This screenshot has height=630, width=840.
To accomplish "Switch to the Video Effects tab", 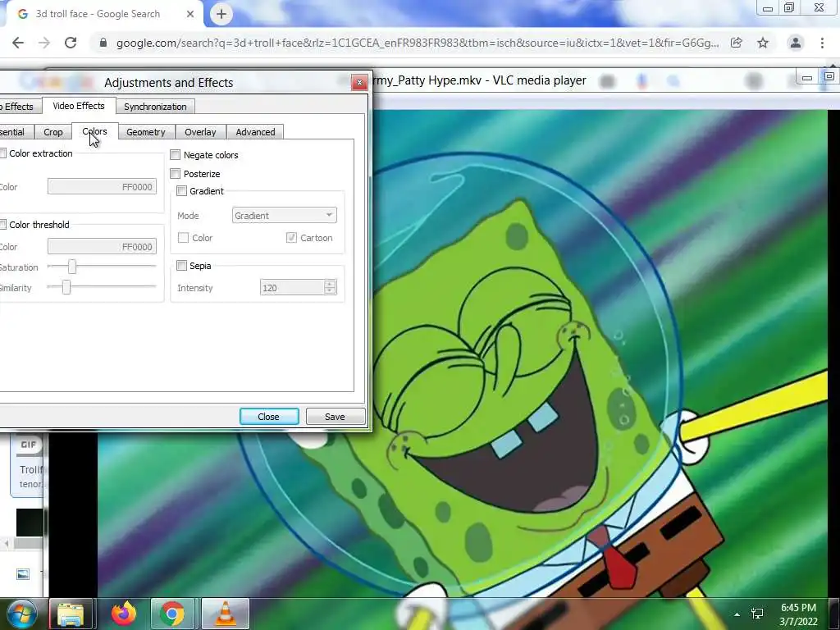I will pos(79,106).
